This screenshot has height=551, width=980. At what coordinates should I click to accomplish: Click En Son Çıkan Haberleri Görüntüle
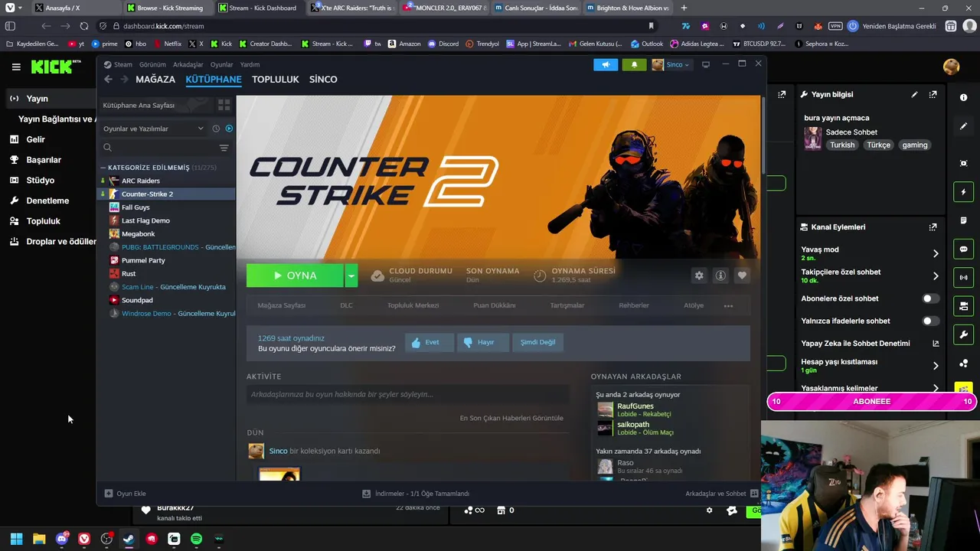click(x=511, y=418)
